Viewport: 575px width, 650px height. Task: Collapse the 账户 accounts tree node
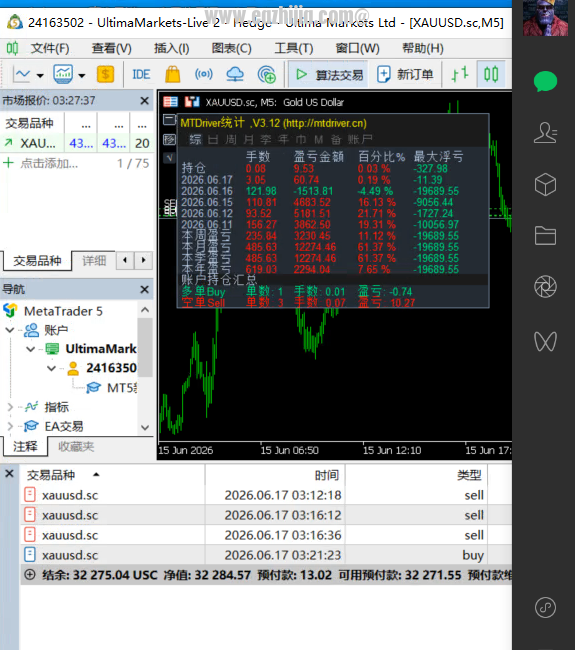(10, 330)
